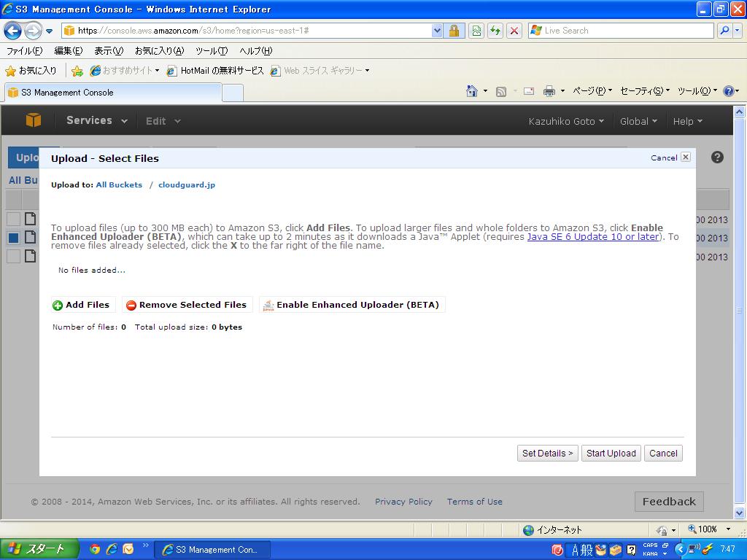Image resolution: width=747 pixels, height=560 pixels.
Task: Click the red minus Remove Selected Files icon
Action: pos(131,306)
